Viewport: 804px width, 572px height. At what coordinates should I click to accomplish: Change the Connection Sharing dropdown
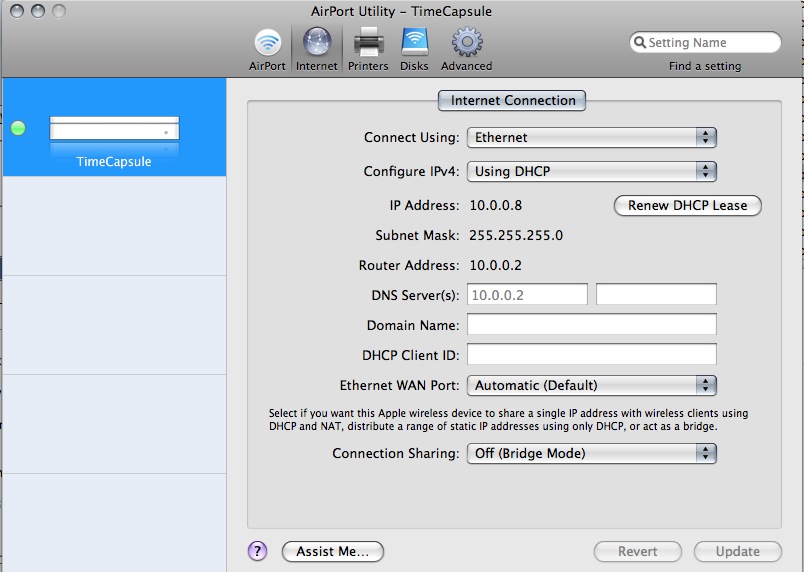592,454
